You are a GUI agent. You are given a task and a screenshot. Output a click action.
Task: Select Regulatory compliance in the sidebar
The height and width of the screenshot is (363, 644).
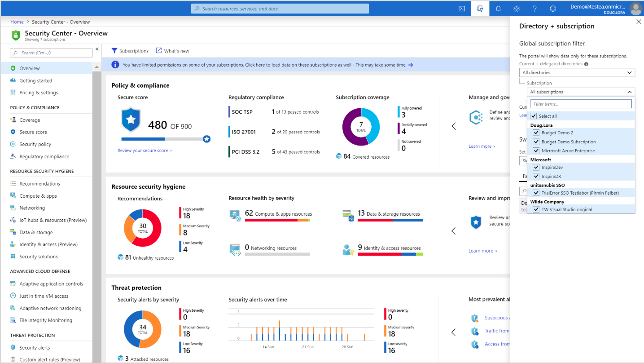point(44,157)
